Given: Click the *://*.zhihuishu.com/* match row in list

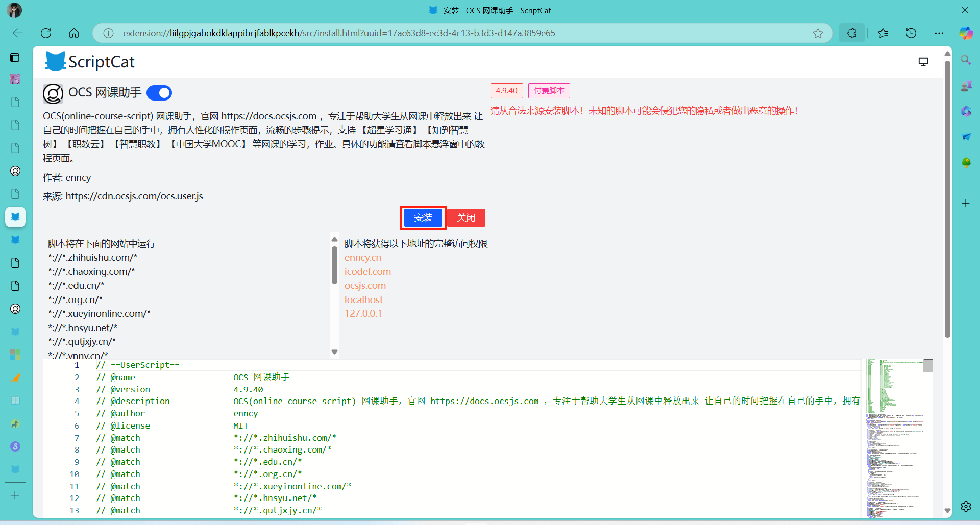Looking at the screenshot, I should (x=92, y=258).
